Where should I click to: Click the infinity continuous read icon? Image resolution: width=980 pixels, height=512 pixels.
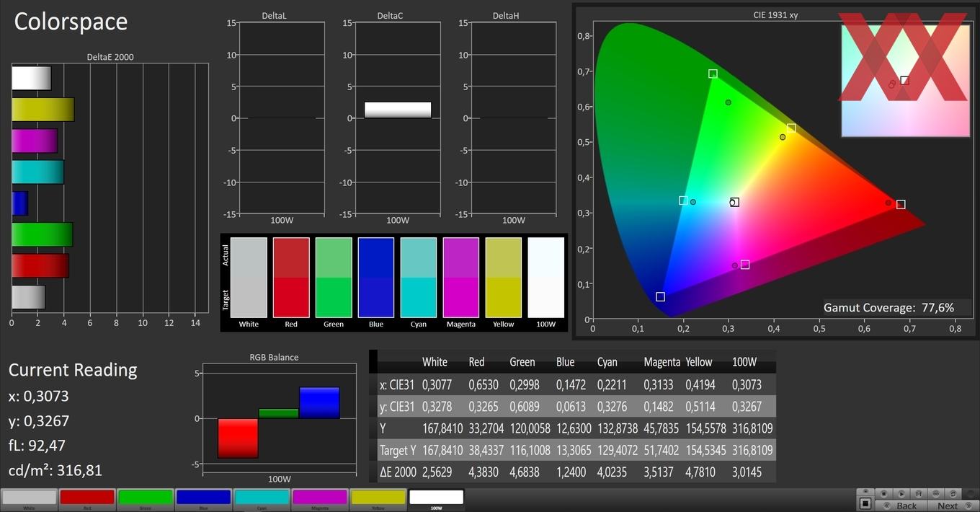[x=936, y=494]
